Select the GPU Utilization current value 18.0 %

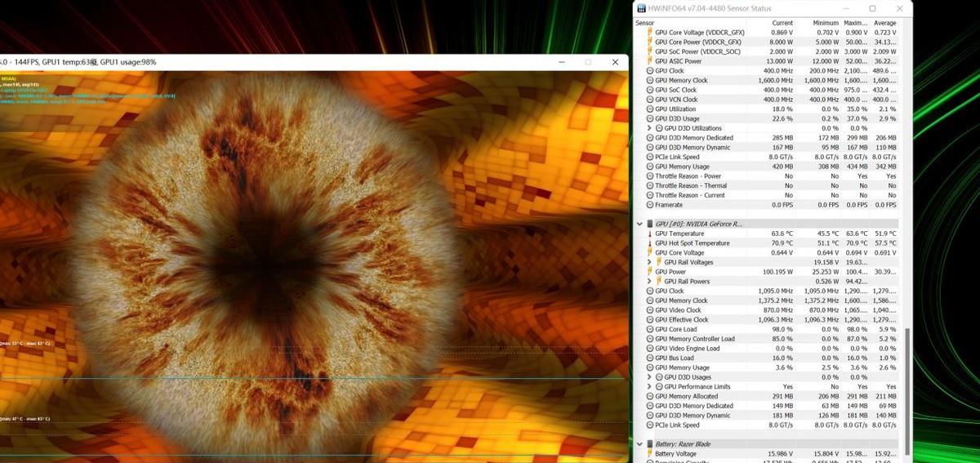pyautogui.click(x=782, y=109)
